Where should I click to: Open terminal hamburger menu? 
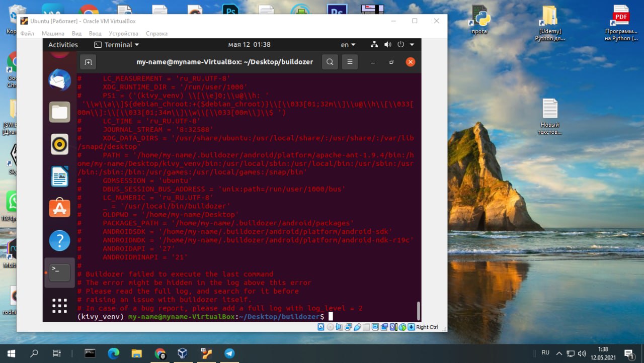350,62
